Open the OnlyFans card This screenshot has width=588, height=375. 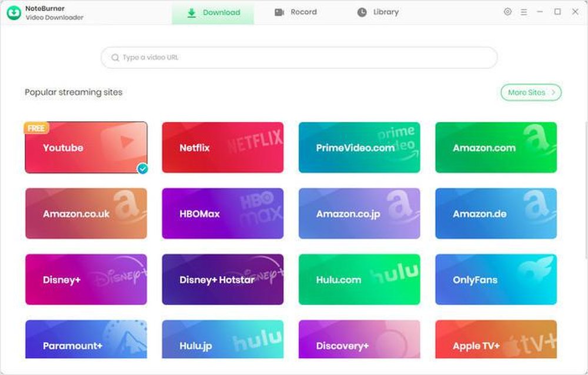496,279
